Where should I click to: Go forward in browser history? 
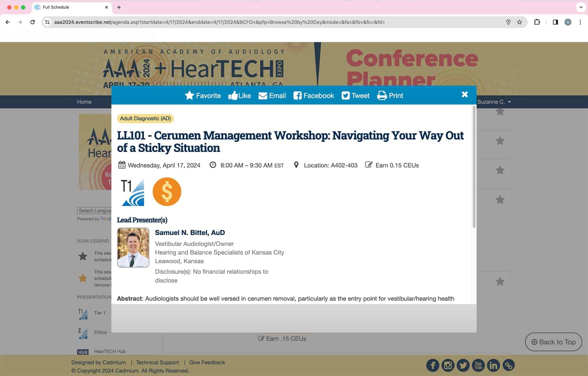point(20,22)
